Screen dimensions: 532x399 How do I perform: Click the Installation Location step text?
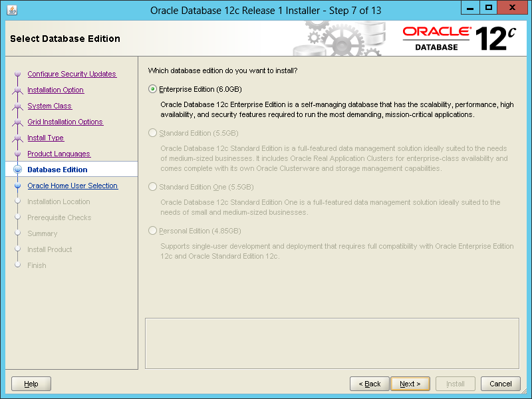[x=59, y=201]
